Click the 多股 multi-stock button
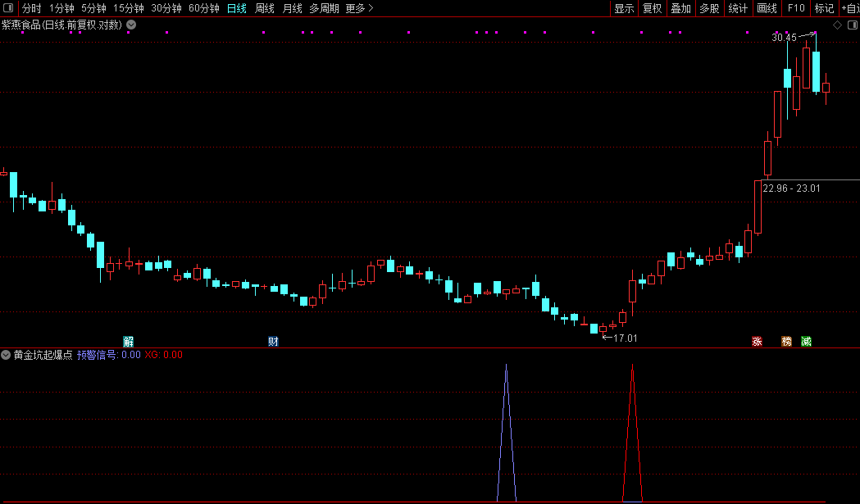Viewport: 860px width, 504px height. click(x=709, y=8)
